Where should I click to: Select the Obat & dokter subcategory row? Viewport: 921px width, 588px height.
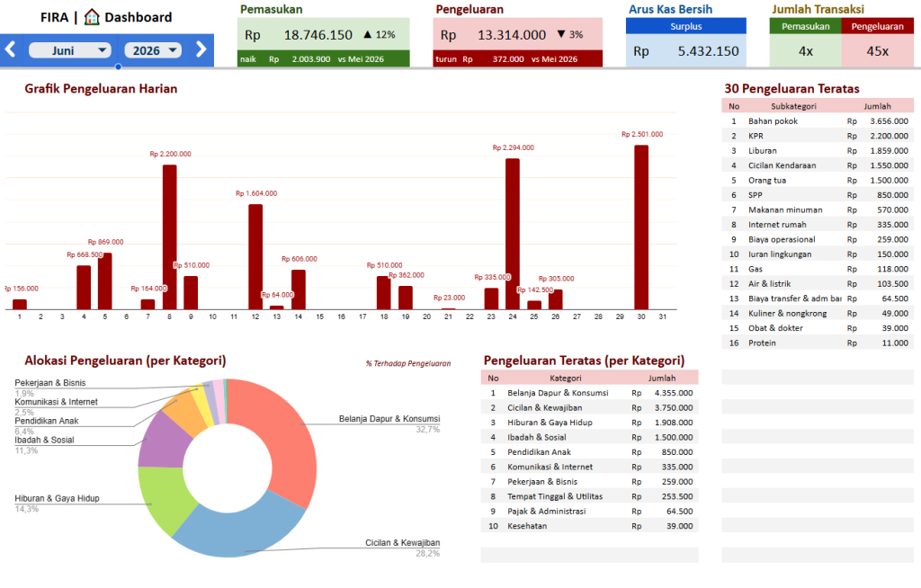pyautogui.click(x=818, y=328)
